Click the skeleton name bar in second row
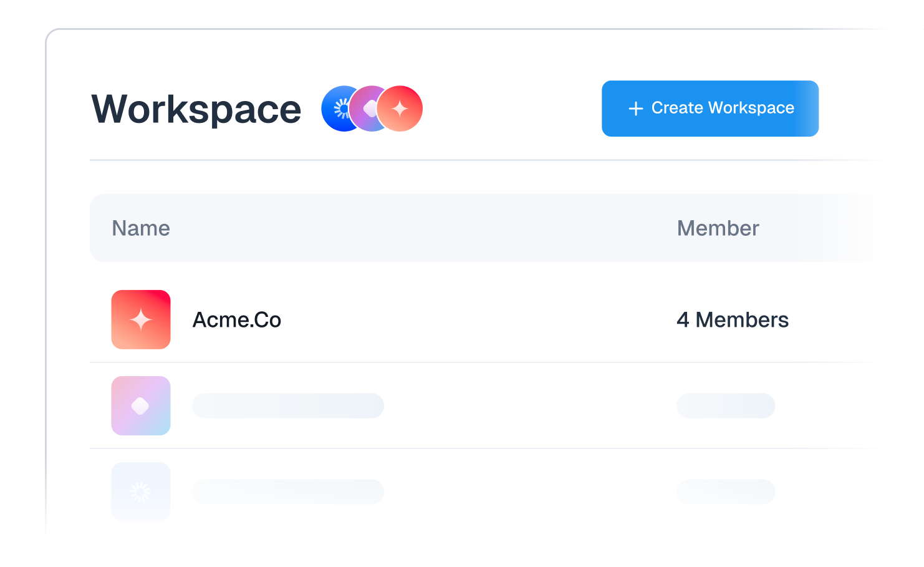This screenshot has height=567, width=924. coord(288,405)
